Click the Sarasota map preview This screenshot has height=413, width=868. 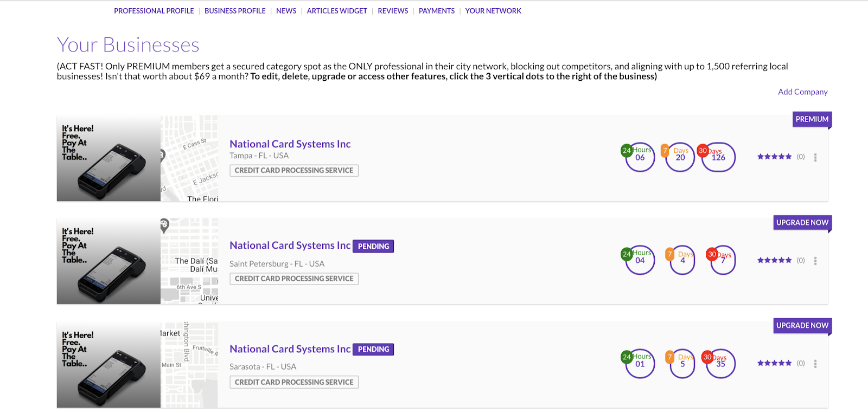click(x=189, y=365)
